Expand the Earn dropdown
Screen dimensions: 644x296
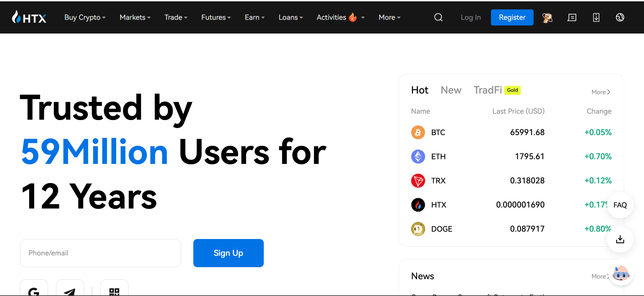pyautogui.click(x=255, y=17)
